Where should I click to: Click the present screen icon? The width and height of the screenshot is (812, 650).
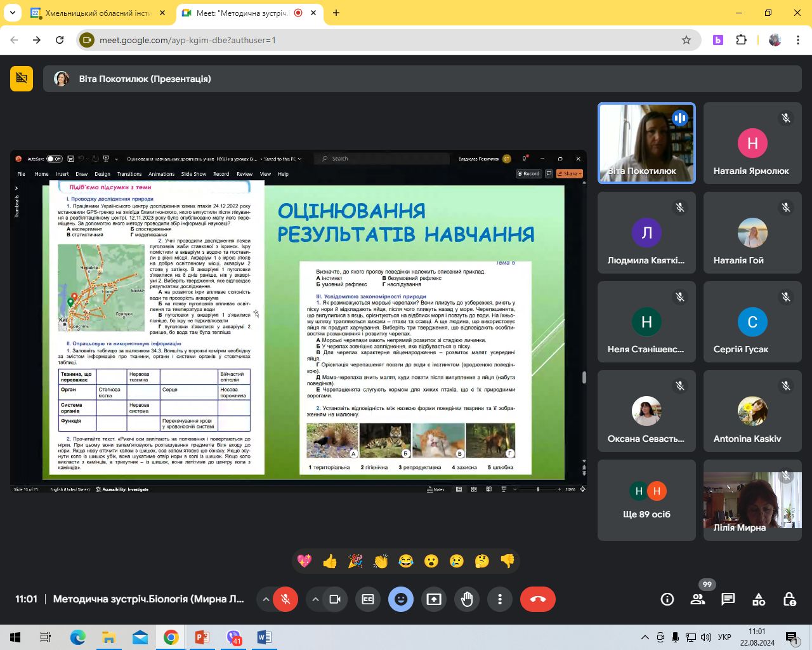pos(434,599)
